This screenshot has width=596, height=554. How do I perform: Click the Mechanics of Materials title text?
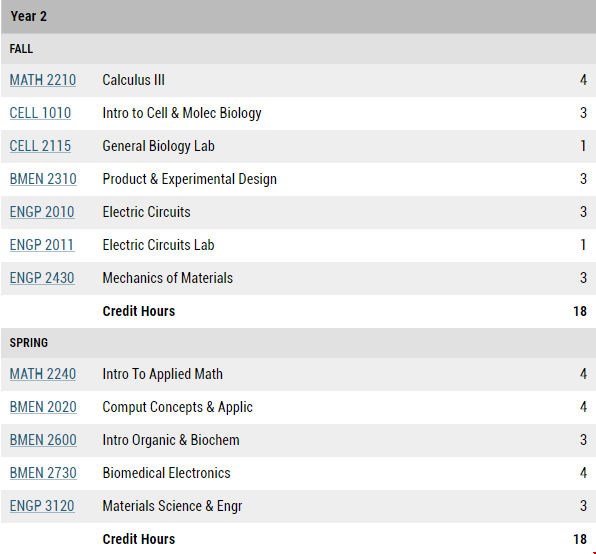point(168,278)
